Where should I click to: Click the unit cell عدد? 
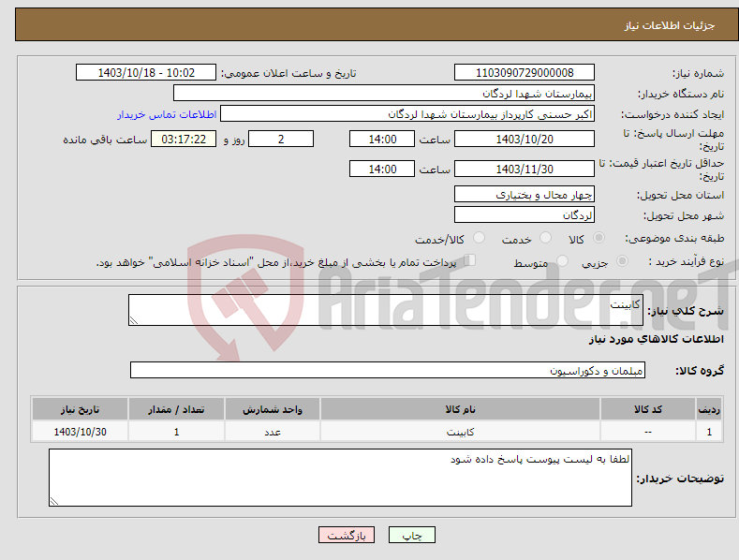[273, 432]
